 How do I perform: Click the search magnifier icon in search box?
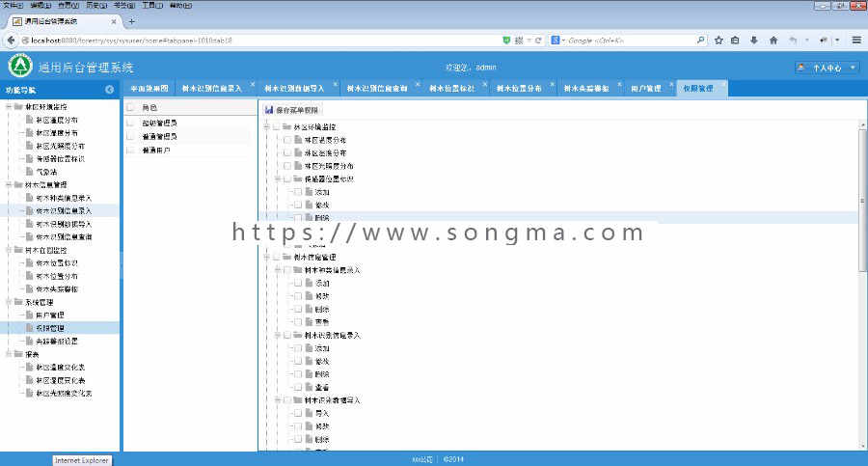tap(701, 40)
